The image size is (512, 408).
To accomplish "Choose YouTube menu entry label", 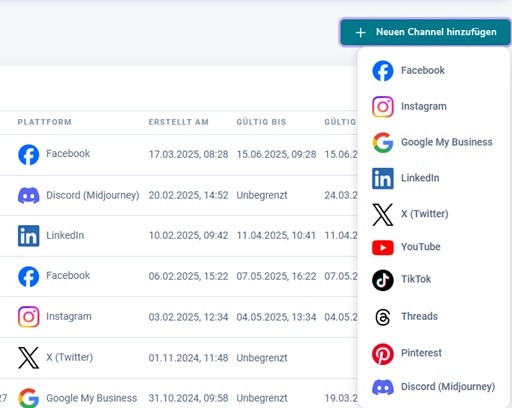I will tap(421, 247).
